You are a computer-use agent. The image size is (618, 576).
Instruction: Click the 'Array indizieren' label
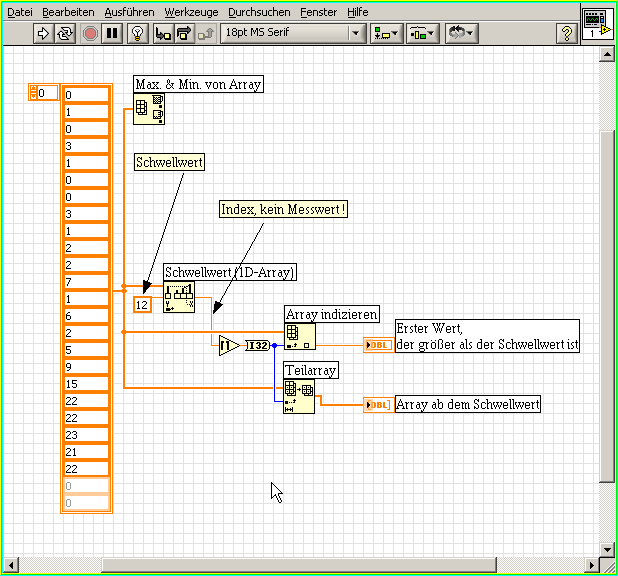click(331, 314)
